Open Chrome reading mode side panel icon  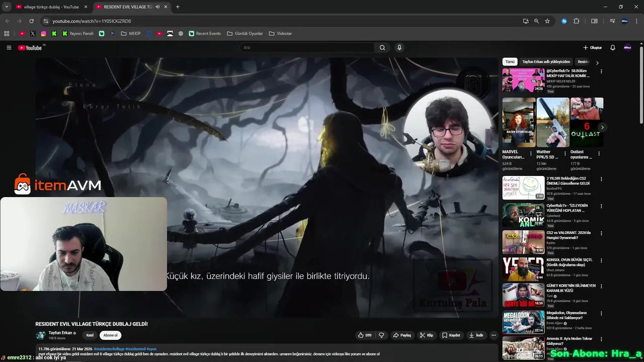(594, 21)
